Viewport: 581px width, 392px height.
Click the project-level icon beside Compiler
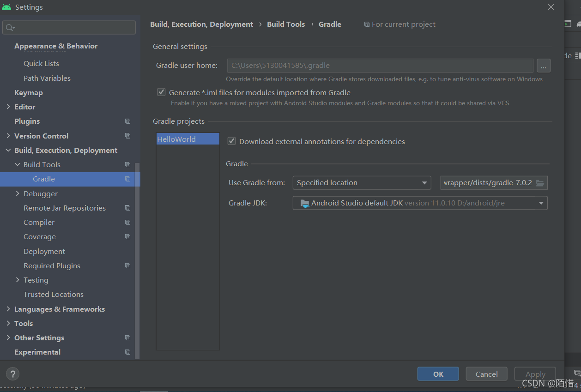click(128, 222)
